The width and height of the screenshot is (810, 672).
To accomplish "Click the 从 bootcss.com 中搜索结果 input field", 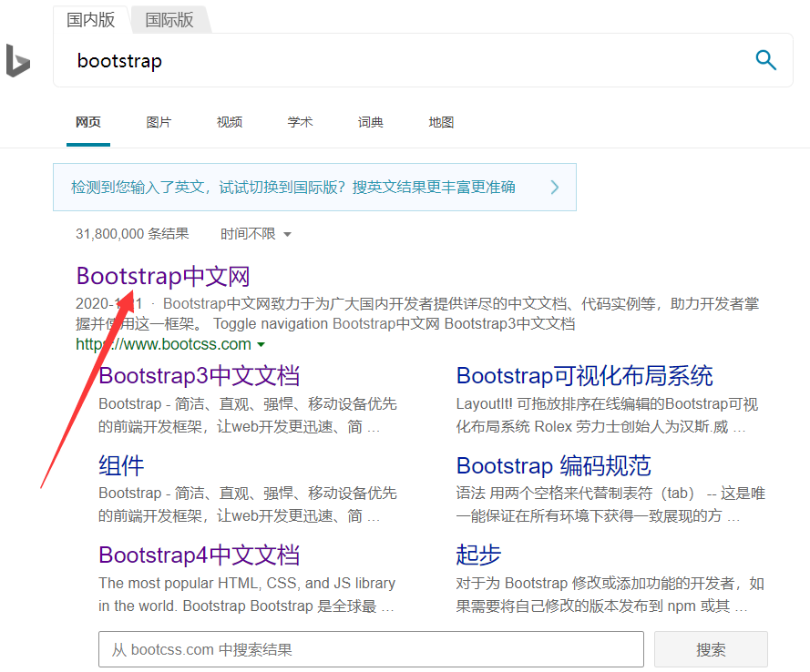I will click(371, 649).
